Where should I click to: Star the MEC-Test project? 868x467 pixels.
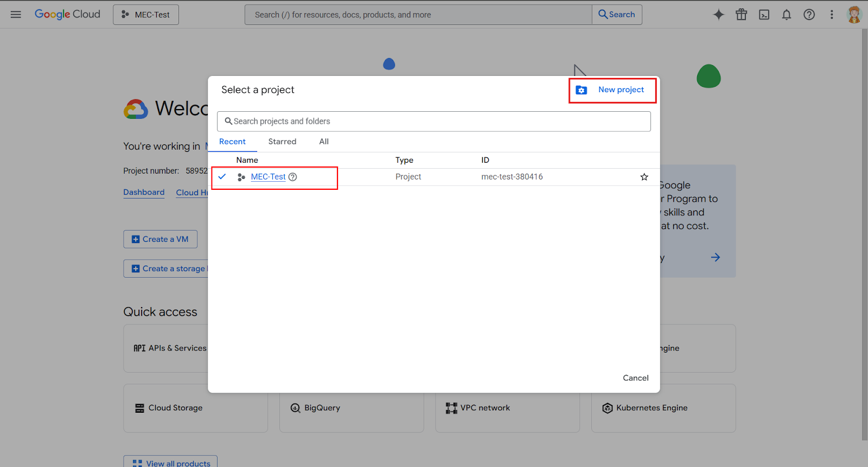click(644, 177)
